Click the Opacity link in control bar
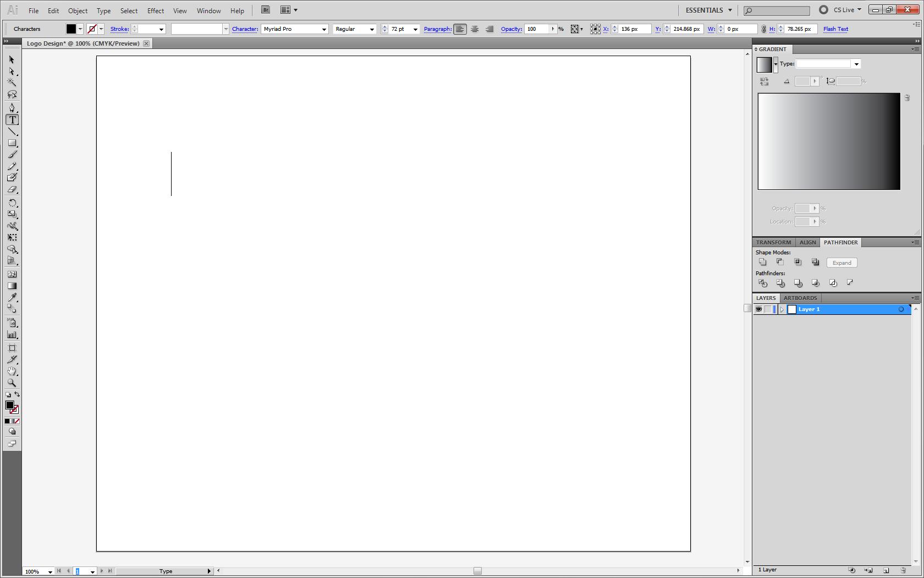The height and width of the screenshot is (578, 924). [511, 29]
